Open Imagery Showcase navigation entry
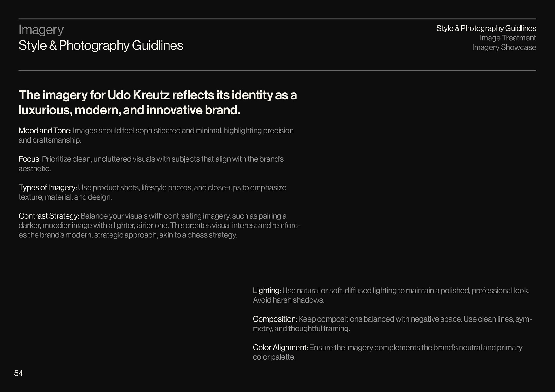 tap(504, 47)
